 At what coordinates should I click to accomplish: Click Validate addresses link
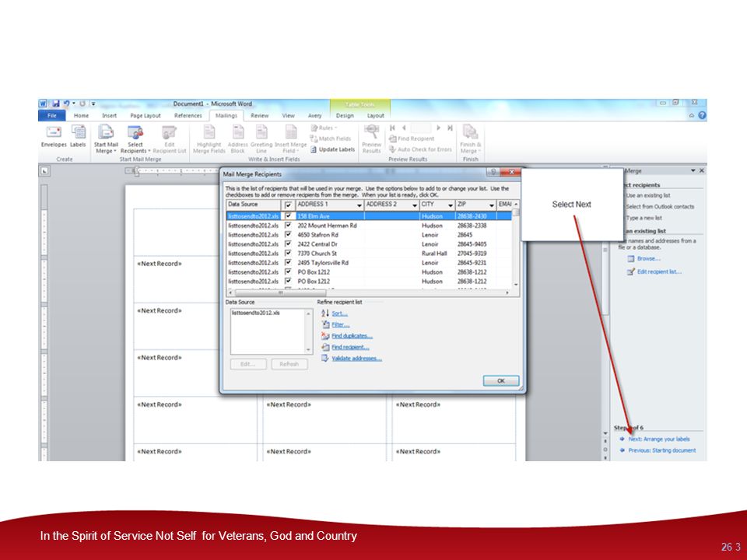[356, 359]
